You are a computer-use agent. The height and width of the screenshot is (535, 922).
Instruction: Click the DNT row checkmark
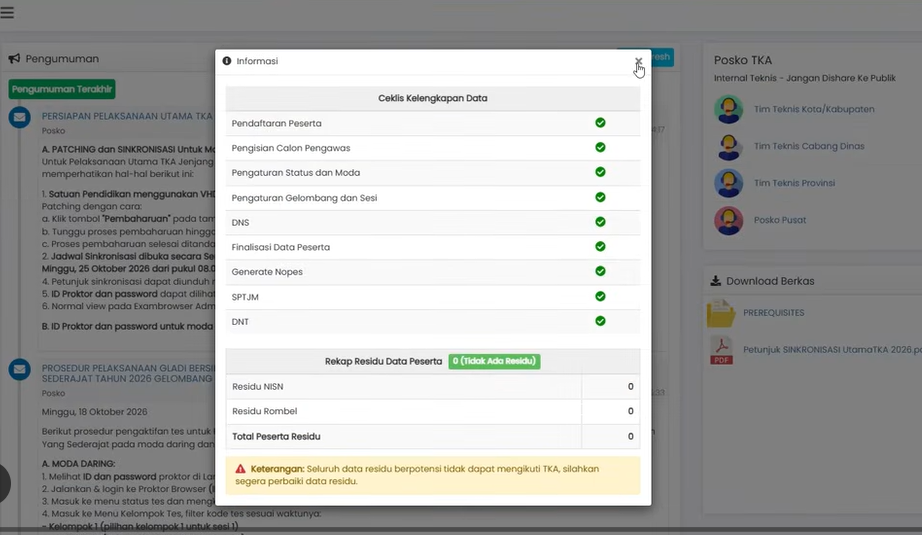click(600, 321)
